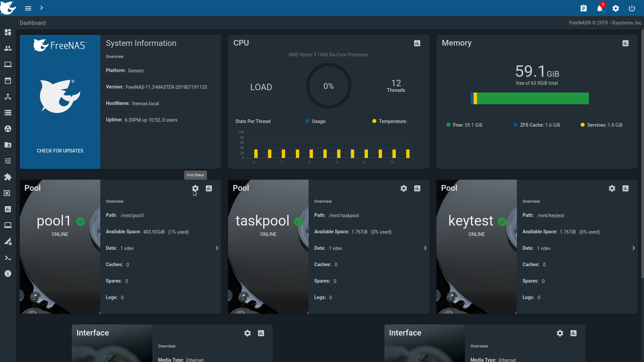The image size is (644, 362).
Task: Expand keytest Data vdev details
Action: point(634,248)
